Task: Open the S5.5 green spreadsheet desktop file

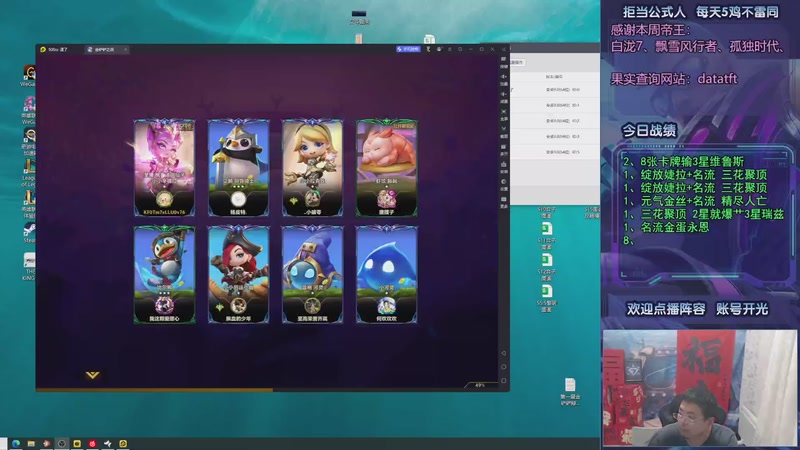Action: [x=546, y=298]
